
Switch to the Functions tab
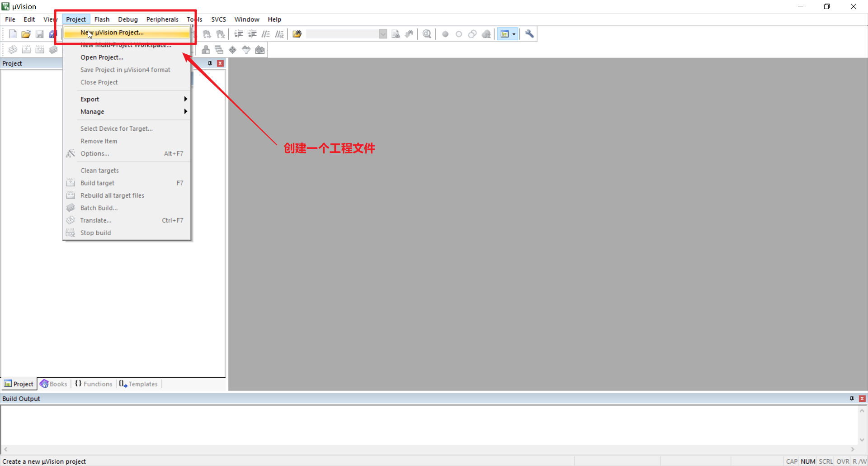94,384
